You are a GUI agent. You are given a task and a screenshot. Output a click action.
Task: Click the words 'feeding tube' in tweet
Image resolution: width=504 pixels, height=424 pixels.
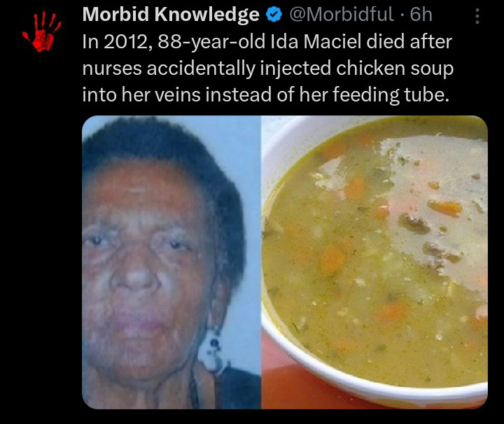tap(390, 94)
